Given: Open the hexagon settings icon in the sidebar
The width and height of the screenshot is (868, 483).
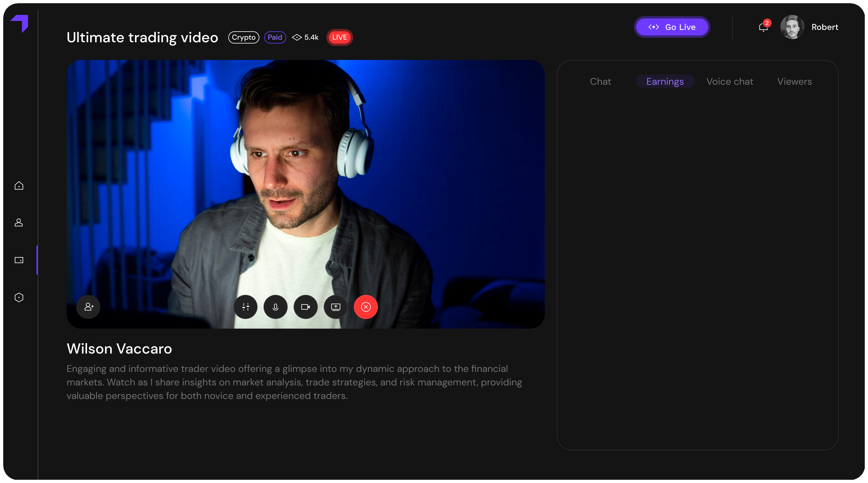Looking at the screenshot, I should tap(19, 297).
